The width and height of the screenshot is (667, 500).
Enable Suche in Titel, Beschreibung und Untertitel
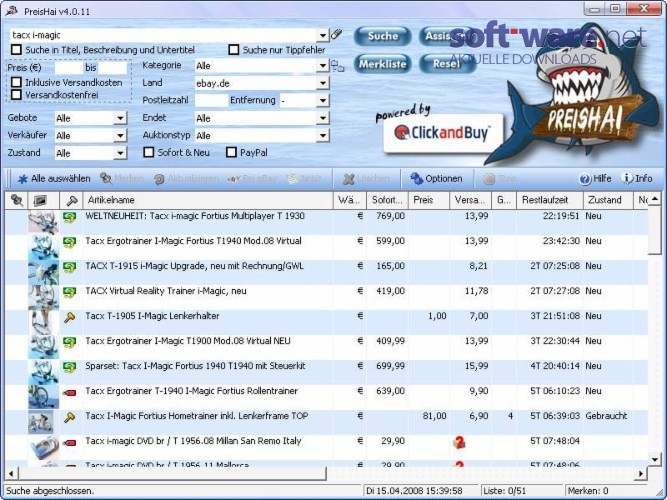coord(17,50)
